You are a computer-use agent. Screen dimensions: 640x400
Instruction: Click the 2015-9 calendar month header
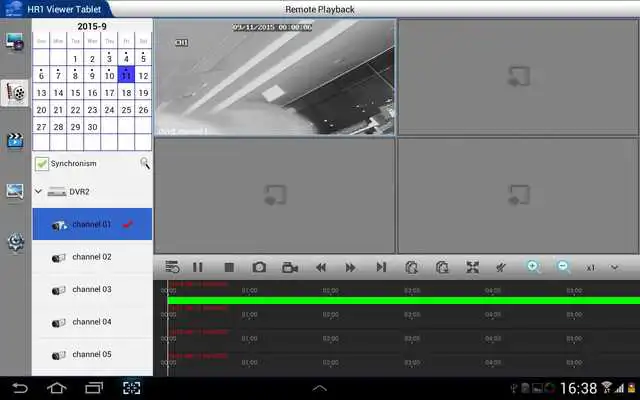[x=92, y=26]
